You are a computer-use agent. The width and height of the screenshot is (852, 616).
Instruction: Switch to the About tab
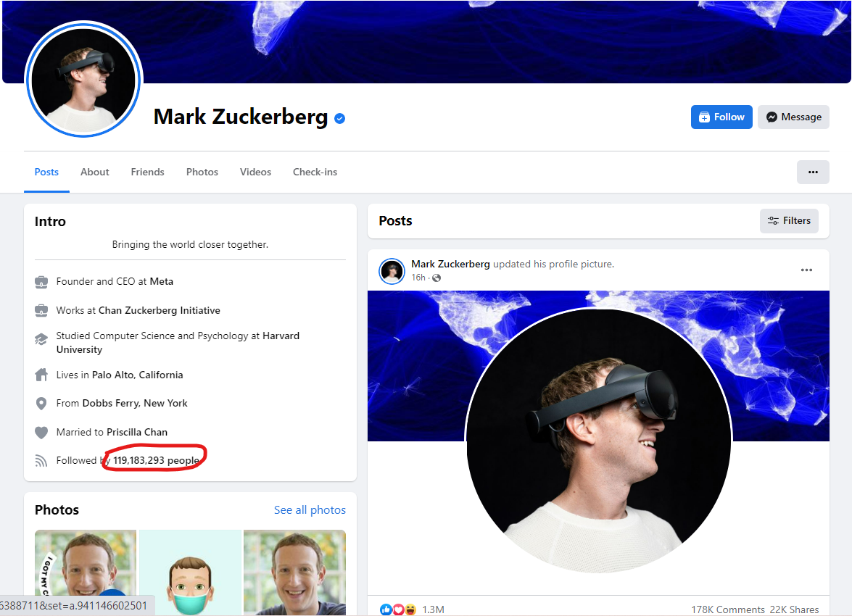(94, 172)
